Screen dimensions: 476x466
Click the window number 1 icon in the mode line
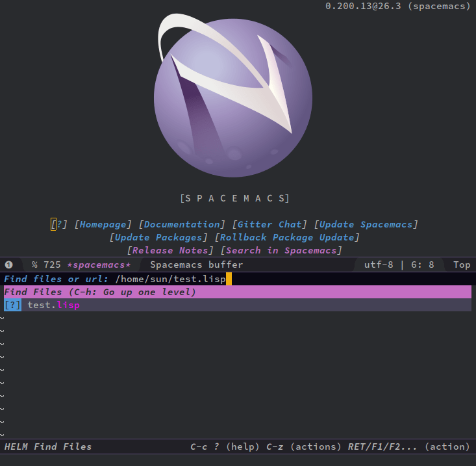[8, 265]
